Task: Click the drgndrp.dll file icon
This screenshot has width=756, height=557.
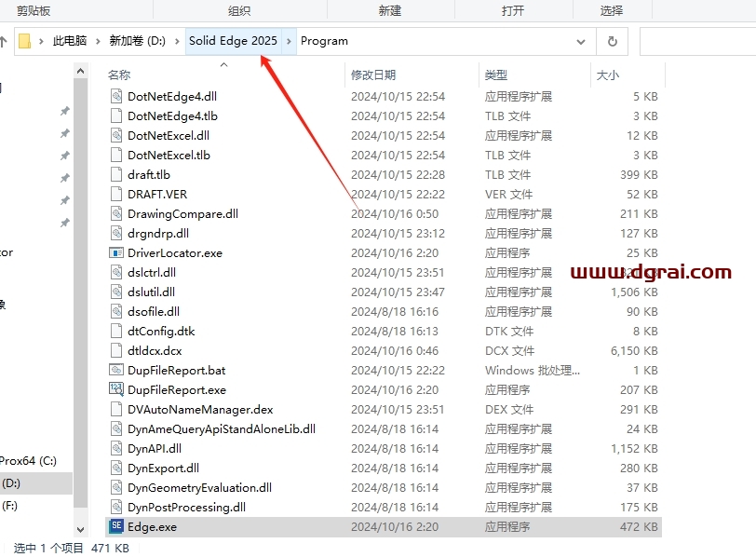Action: click(x=116, y=234)
